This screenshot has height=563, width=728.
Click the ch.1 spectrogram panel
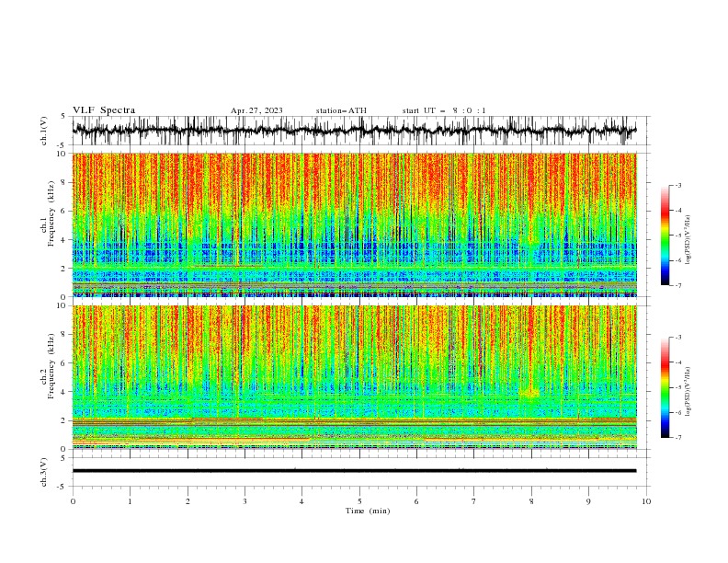pyautogui.click(x=354, y=224)
